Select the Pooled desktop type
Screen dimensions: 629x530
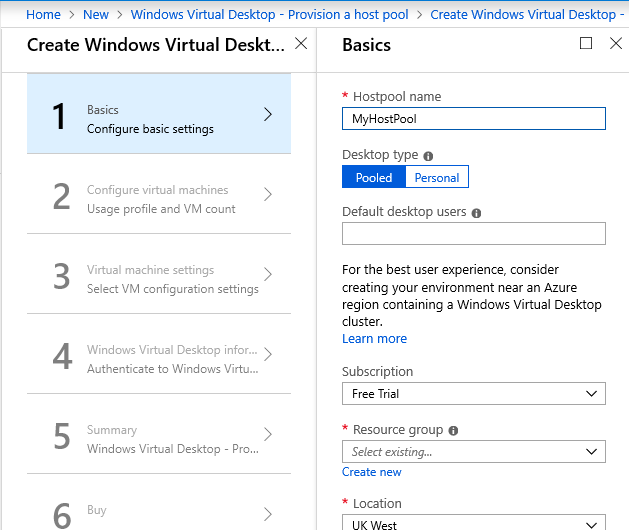point(374,177)
